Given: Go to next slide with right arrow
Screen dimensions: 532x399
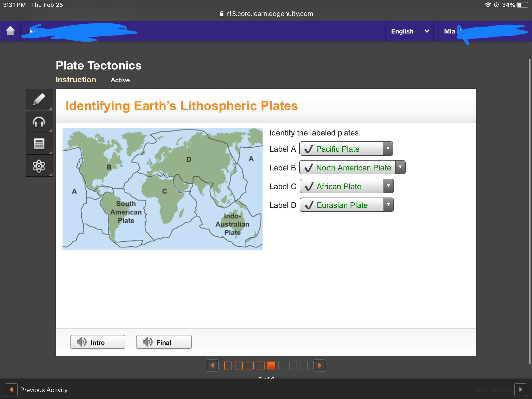Looking at the screenshot, I should [x=319, y=366].
